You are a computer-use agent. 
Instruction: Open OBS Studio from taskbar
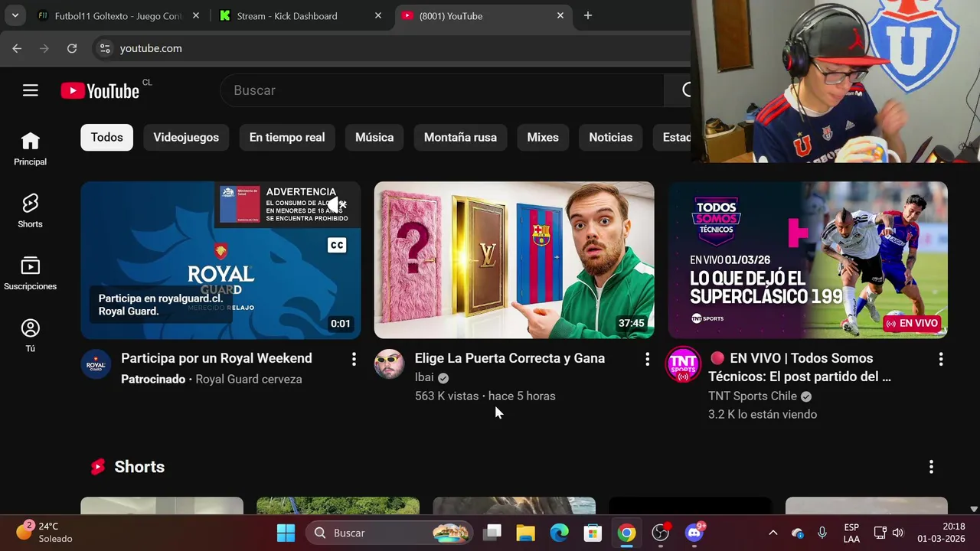[660, 533]
